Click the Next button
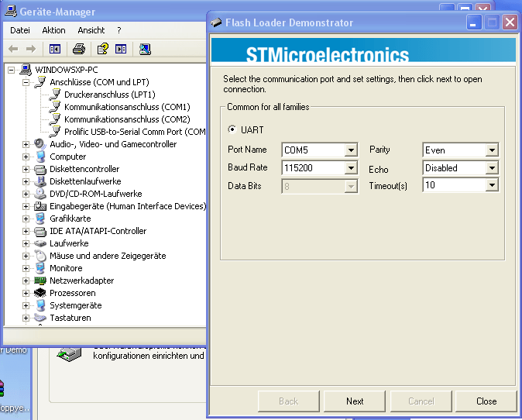This screenshot has height=420, width=522. tap(355, 401)
